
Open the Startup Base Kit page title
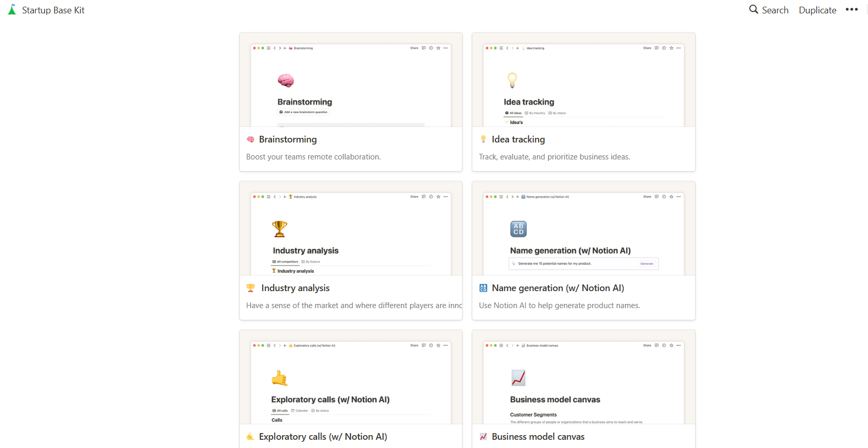click(53, 10)
